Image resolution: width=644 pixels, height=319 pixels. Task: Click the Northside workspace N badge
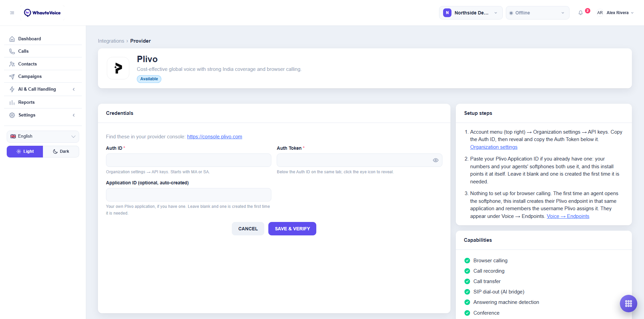coord(447,13)
